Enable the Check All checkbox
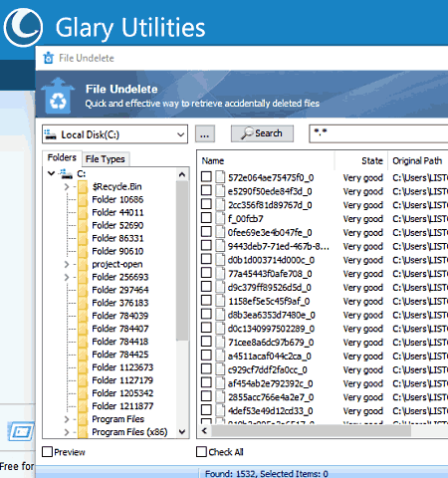The height and width of the screenshot is (478, 448). click(x=201, y=452)
